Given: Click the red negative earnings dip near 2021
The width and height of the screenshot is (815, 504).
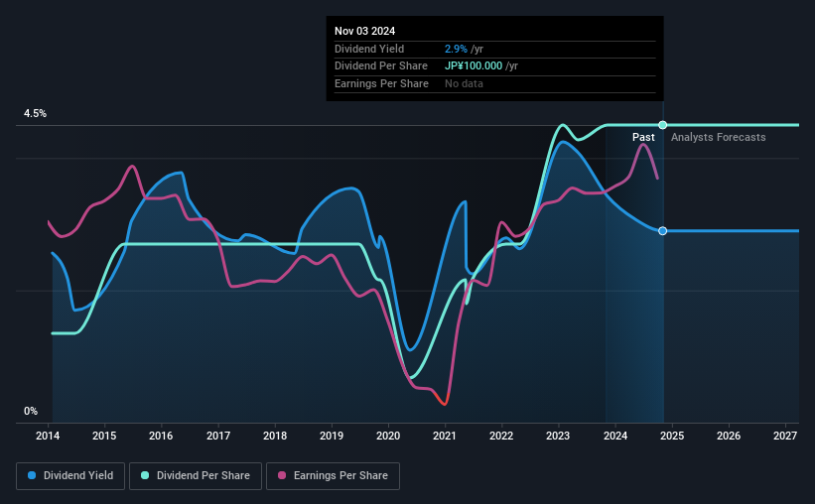Looking at the screenshot, I should click(x=443, y=401).
